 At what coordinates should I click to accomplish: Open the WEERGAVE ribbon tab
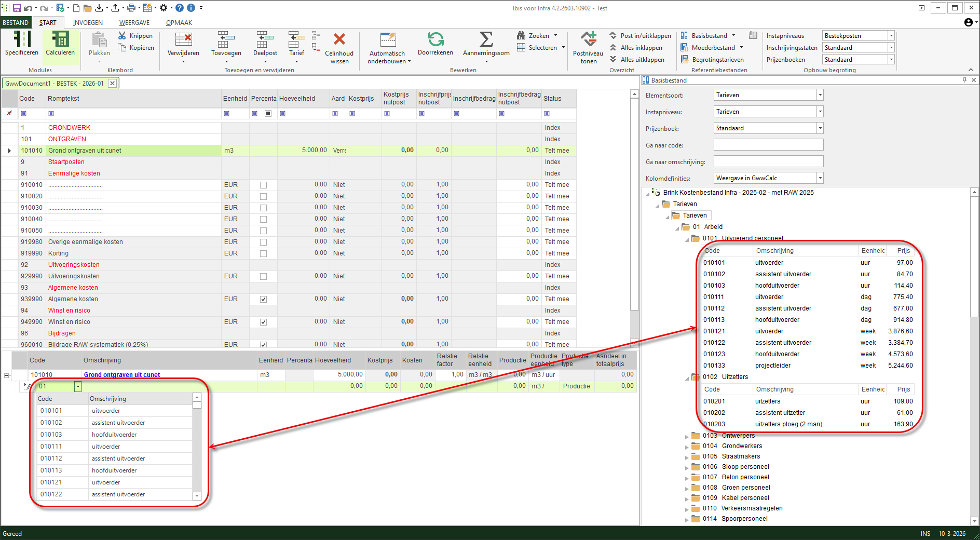pos(134,23)
